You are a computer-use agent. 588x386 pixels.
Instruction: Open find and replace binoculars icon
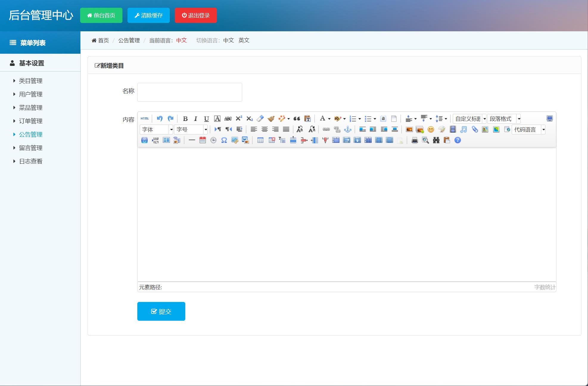click(x=436, y=140)
